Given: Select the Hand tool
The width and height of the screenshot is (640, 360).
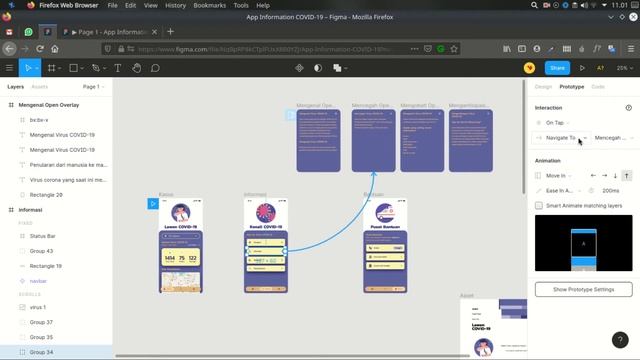Looking at the screenshot, I should (x=137, y=68).
